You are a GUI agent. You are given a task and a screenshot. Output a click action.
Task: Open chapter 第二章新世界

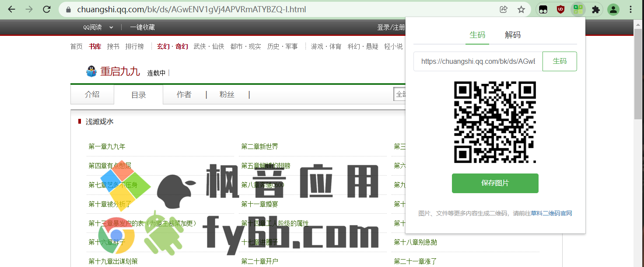click(259, 146)
